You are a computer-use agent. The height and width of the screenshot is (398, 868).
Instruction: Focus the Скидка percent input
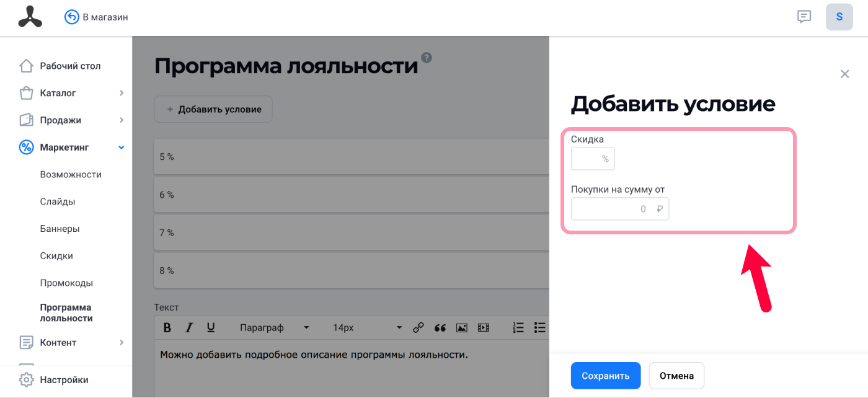click(x=593, y=159)
